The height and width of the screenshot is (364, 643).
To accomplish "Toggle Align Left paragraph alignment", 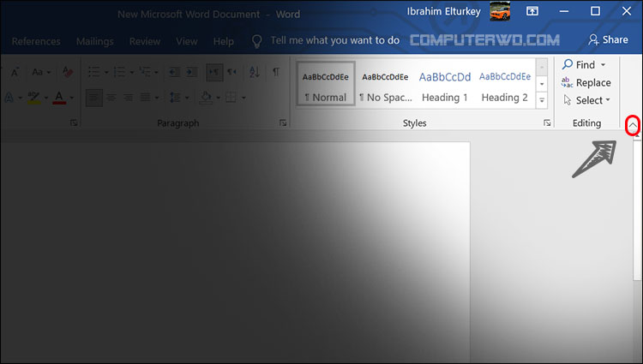I will [x=94, y=98].
